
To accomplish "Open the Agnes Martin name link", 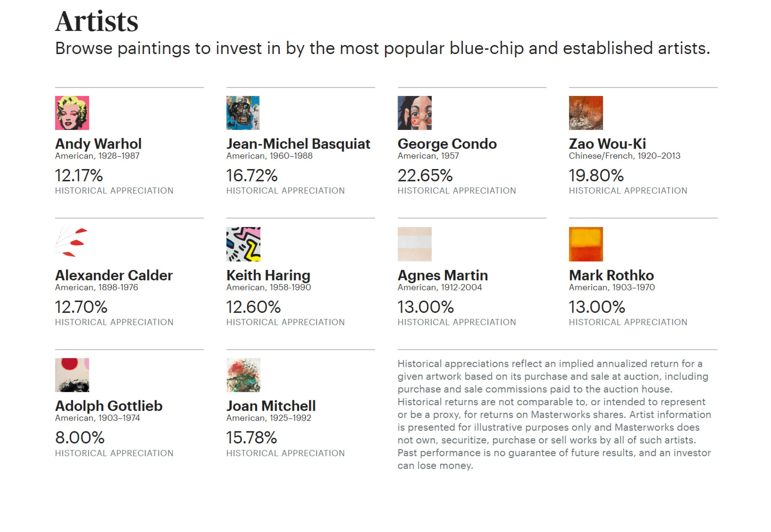I will pos(443,275).
